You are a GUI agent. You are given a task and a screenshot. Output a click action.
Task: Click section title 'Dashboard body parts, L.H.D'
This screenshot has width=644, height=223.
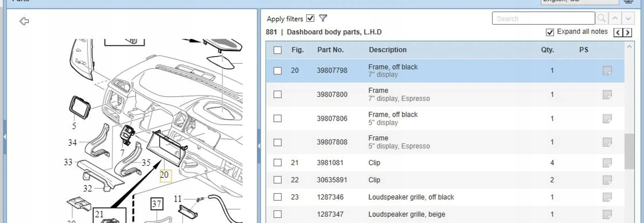pyautogui.click(x=334, y=32)
